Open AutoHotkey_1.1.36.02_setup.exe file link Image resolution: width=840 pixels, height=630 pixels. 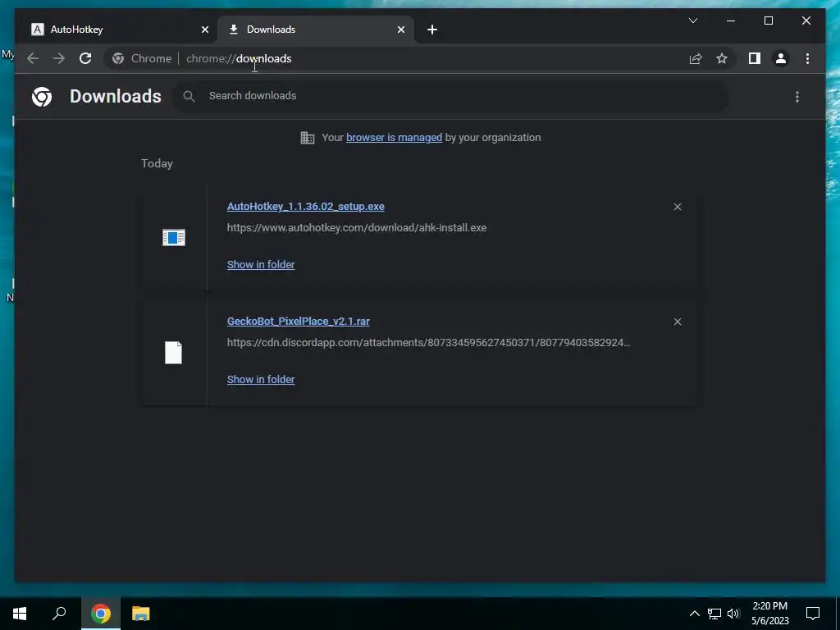tap(305, 206)
